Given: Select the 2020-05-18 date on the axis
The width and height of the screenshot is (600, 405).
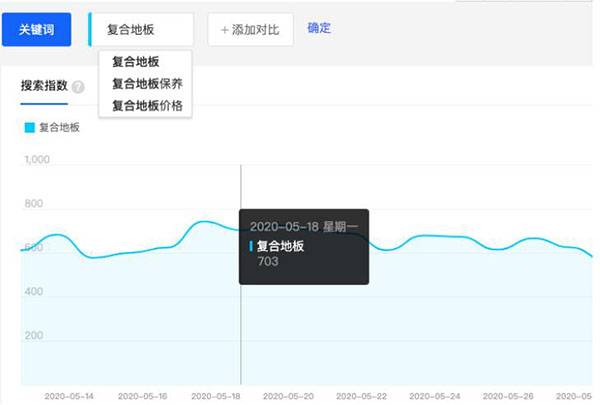Looking at the screenshot, I should [x=216, y=396].
